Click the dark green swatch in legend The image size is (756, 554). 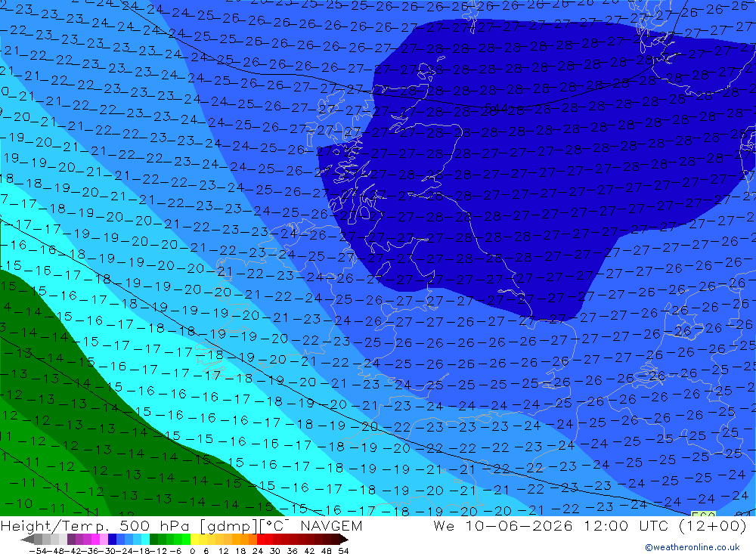pos(153,539)
